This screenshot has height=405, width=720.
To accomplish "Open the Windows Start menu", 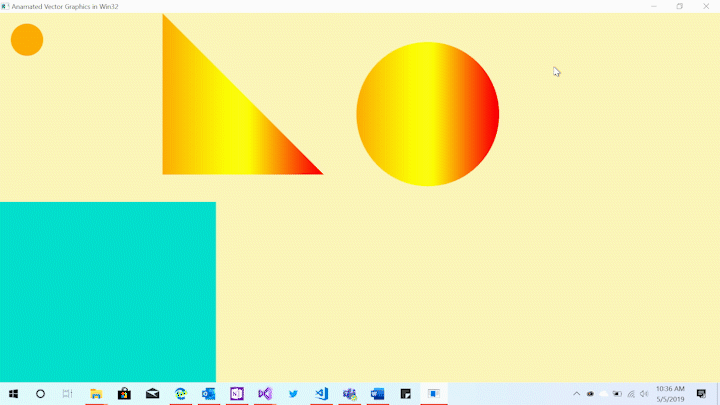I will (13, 394).
